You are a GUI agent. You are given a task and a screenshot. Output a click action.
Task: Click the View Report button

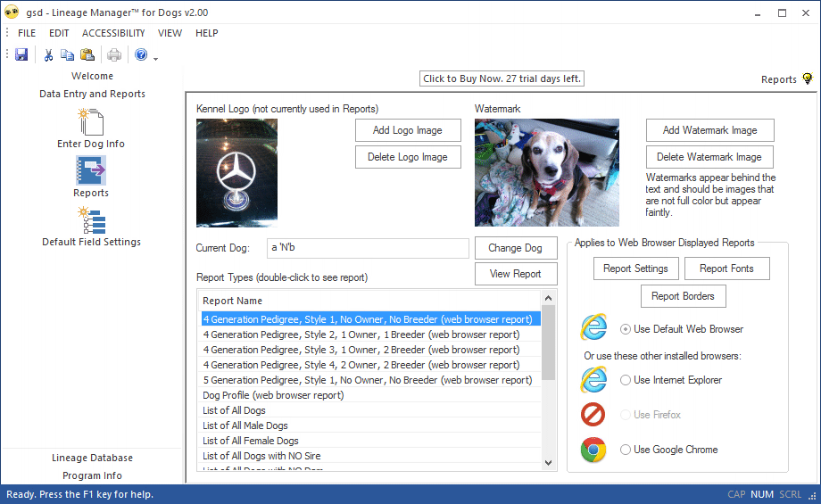(x=516, y=274)
